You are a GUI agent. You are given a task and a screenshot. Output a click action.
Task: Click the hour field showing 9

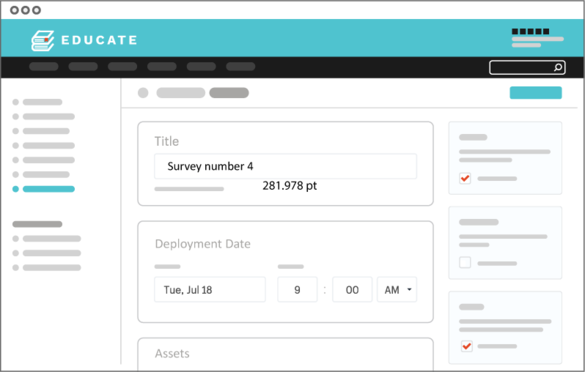(297, 290)
